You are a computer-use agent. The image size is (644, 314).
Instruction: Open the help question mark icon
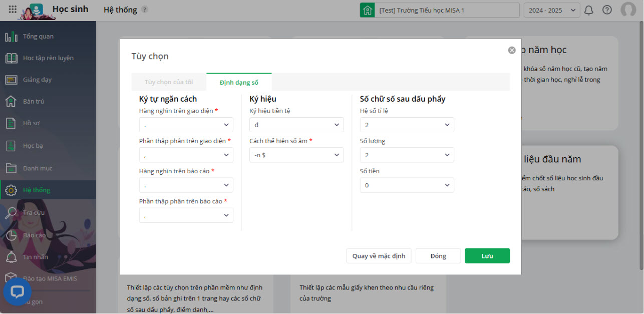click(607, 10)
